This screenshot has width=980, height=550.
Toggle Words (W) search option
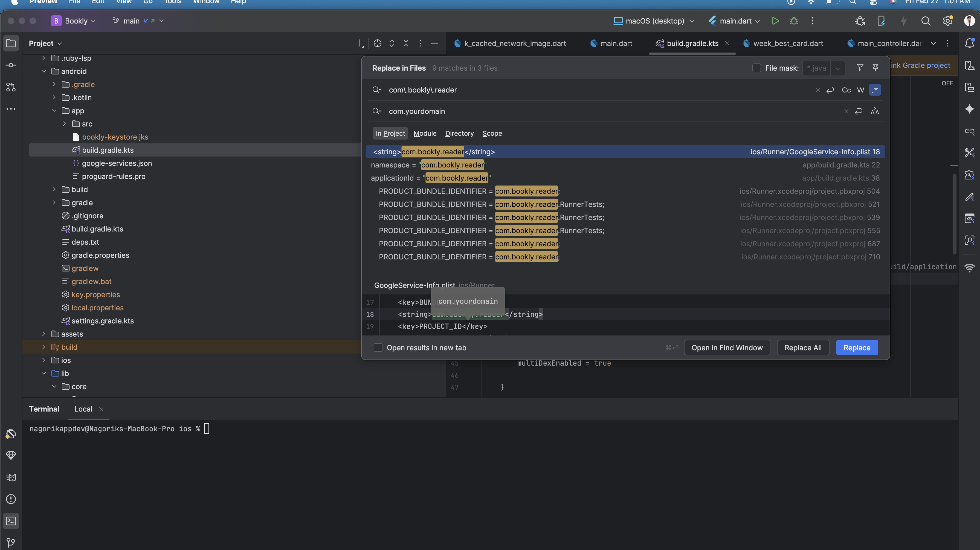(860, 90)
